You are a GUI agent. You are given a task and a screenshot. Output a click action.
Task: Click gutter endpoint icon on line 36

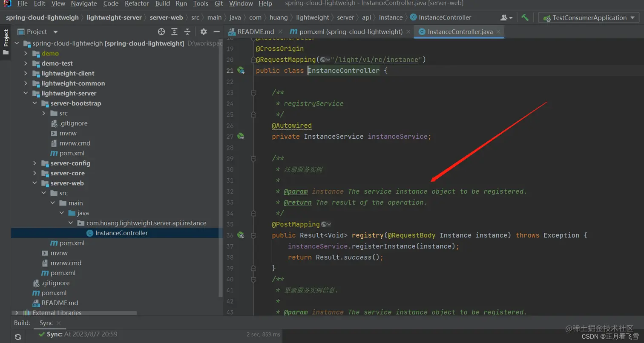tap(241, 235)
